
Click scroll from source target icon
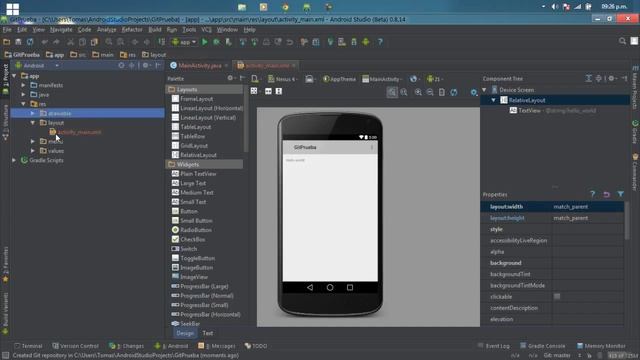[121, 65]
